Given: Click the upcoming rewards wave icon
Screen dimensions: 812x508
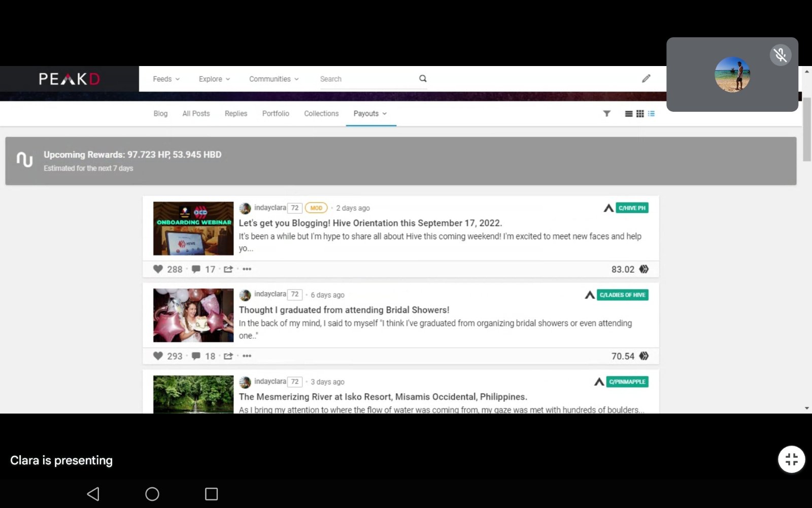Looking at the screenshot, I should (x=24, y=160).
